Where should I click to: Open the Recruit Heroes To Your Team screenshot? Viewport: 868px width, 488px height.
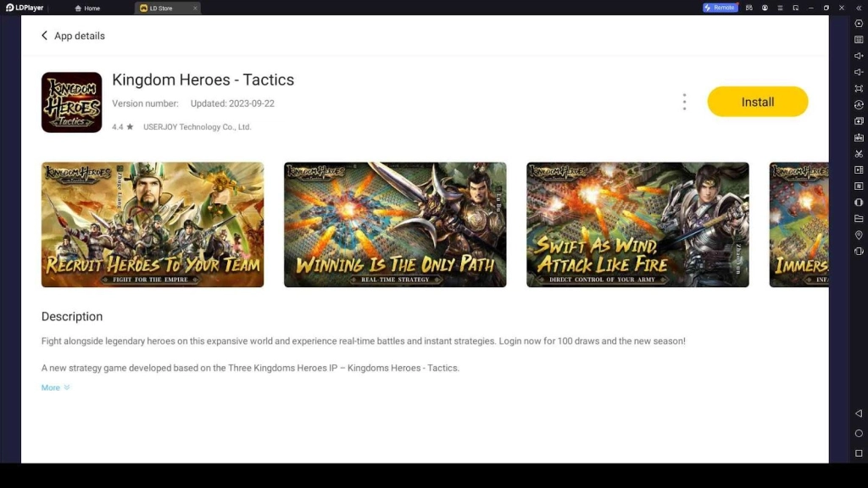(153, 225)
